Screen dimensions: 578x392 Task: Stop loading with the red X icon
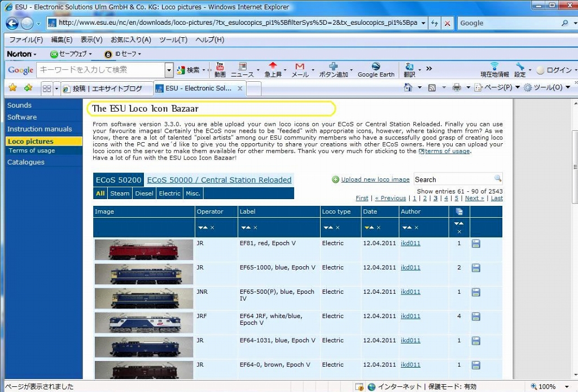click(x=447, y=23)
